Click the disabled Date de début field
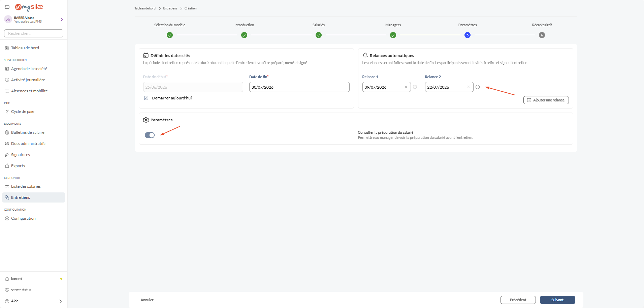 point(193,87)
